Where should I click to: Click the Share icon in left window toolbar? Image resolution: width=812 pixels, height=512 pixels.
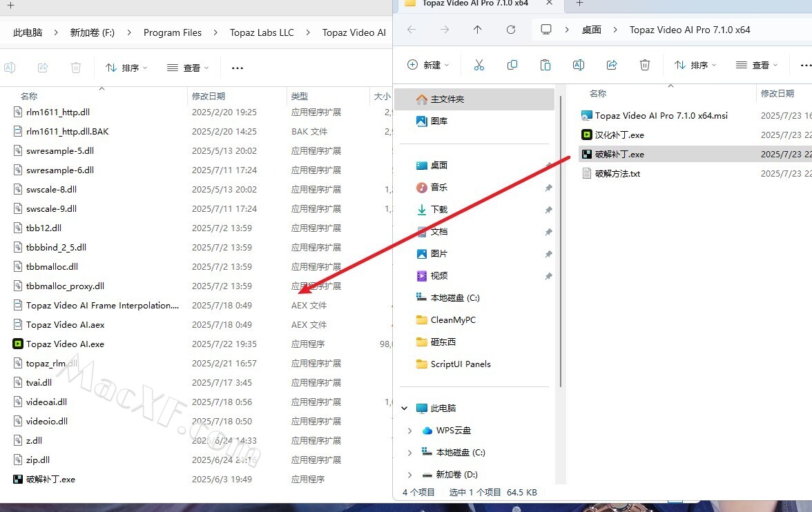pos(43,68)
